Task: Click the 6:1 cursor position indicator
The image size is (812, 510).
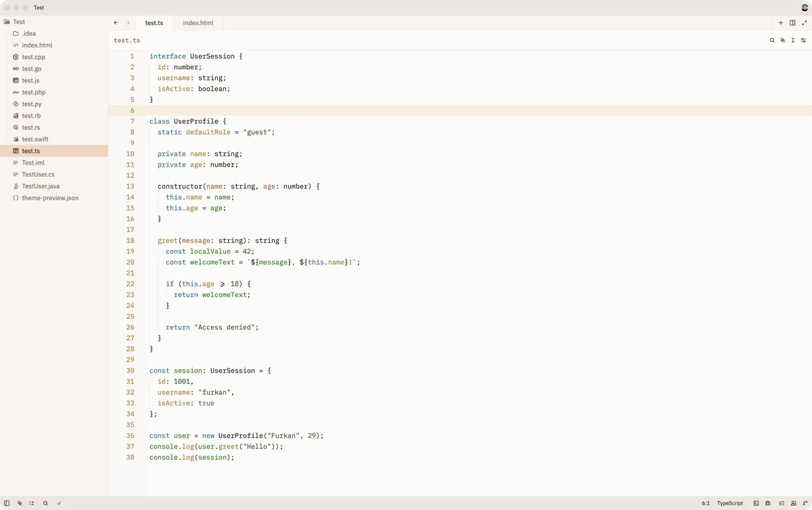Action: coord(706,503)
